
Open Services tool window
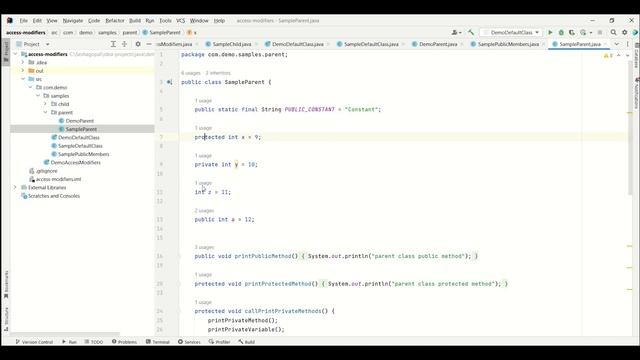click(189, 342)
